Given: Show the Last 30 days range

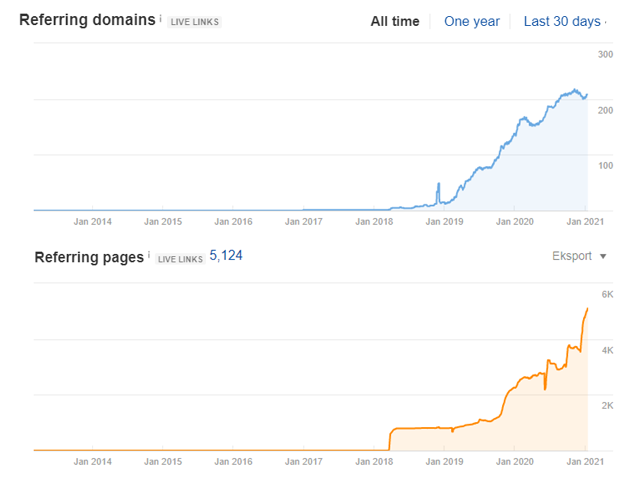Looking at the screenshot, I should point(562,21).
